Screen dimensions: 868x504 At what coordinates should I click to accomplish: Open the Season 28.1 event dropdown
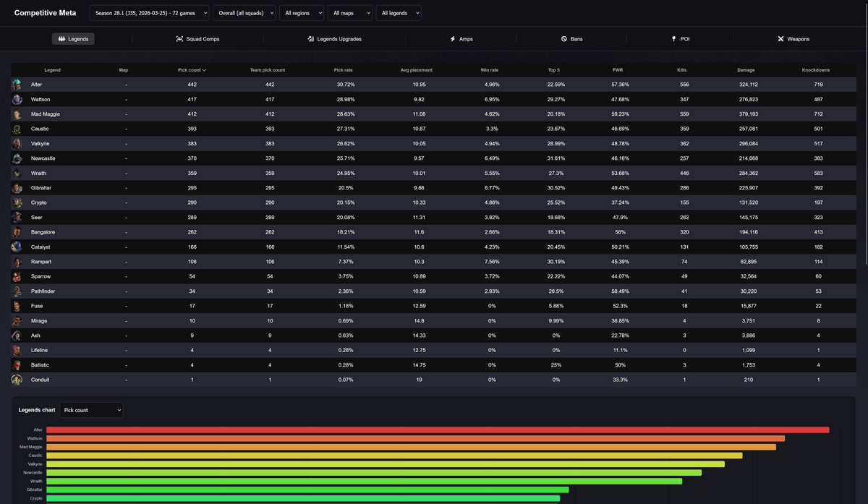150,13
